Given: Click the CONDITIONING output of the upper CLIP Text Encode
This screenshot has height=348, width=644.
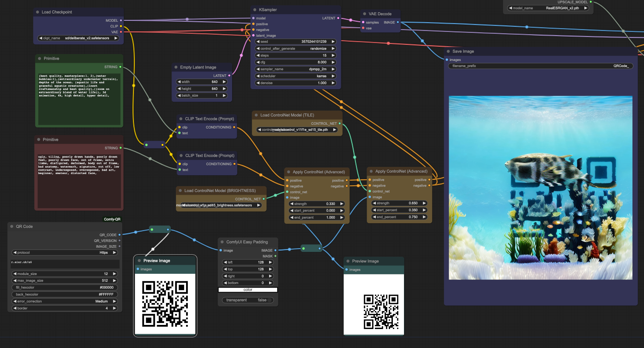Looking at the screenshot, I should coord(234,127).
